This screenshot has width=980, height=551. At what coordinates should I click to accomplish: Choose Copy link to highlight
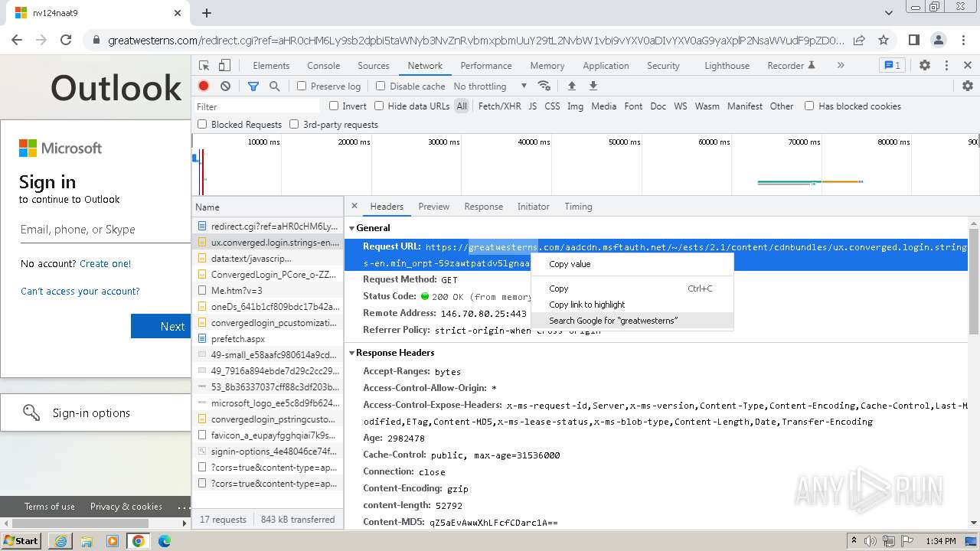click(x=632, y=305)
